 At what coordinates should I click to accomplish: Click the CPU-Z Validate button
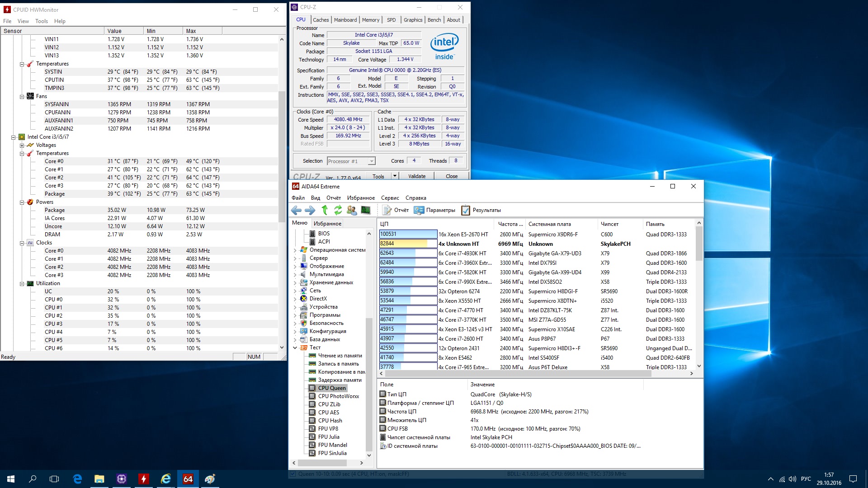pyautogui.click(x=416, y=176)
